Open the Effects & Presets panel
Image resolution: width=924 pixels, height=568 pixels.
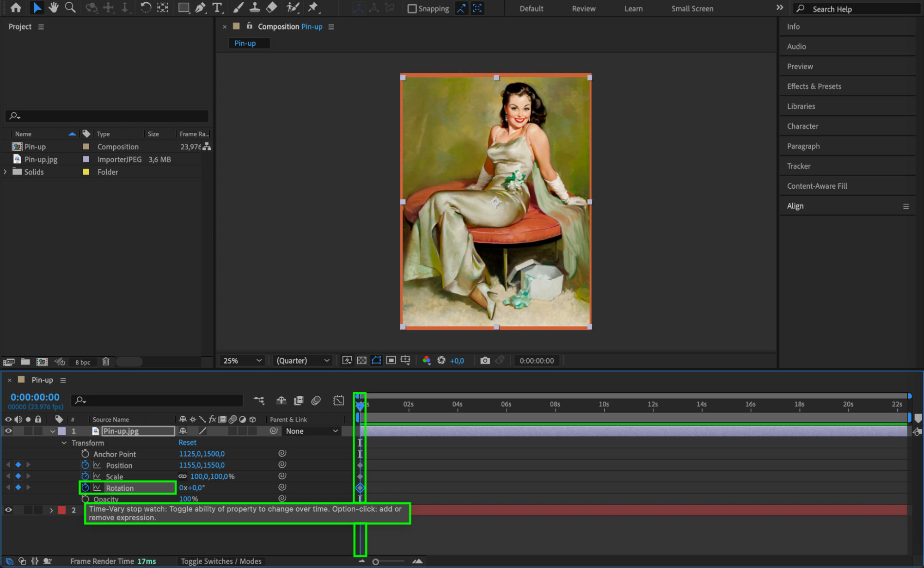point(814,86)
